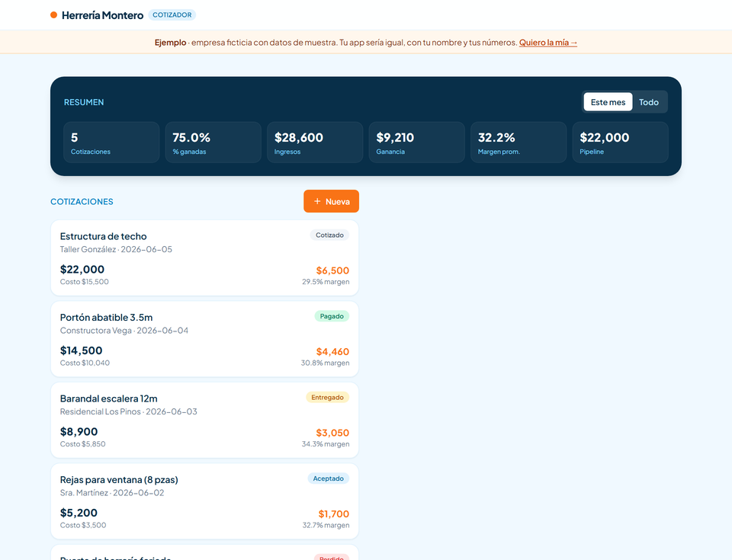This screenshot has width=732, height=560.
Task: Click the 'Costo $3,500' text
Action: (83, 526)
